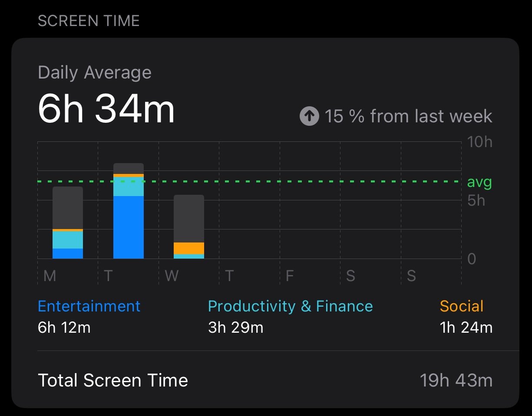The image size is (532, 416).
Task: Tap Tuesday's tallest screen time bar
Action: (129, 208)
